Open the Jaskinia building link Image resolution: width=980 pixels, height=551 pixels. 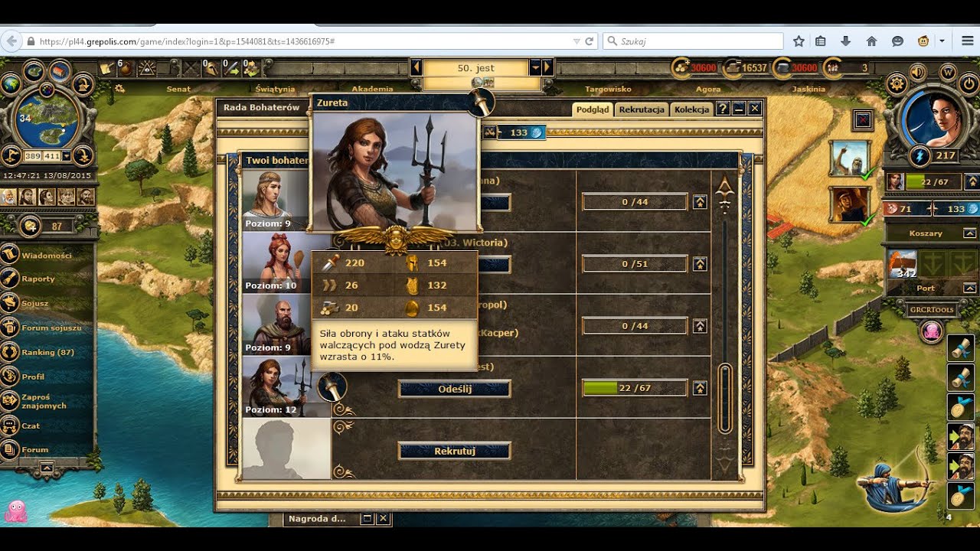(808, 89)
